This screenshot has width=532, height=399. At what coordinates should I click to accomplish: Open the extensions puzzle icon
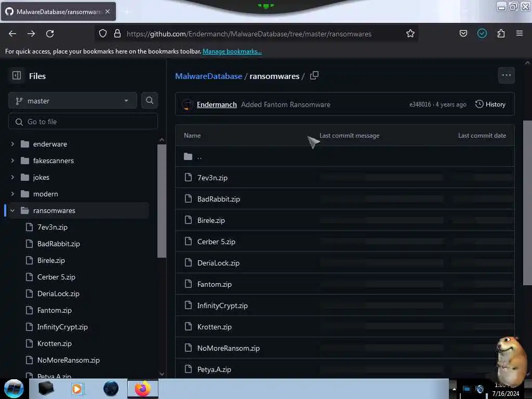point(501,33)
